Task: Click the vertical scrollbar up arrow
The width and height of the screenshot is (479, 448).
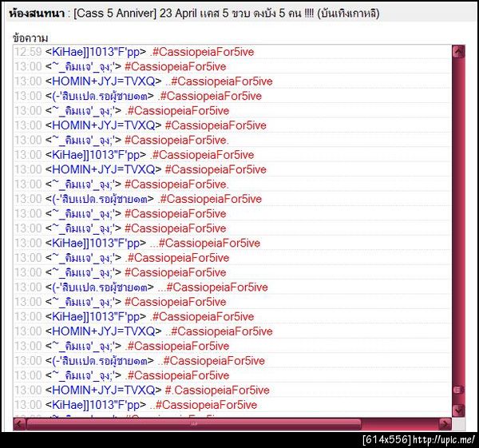Action: 458,52
